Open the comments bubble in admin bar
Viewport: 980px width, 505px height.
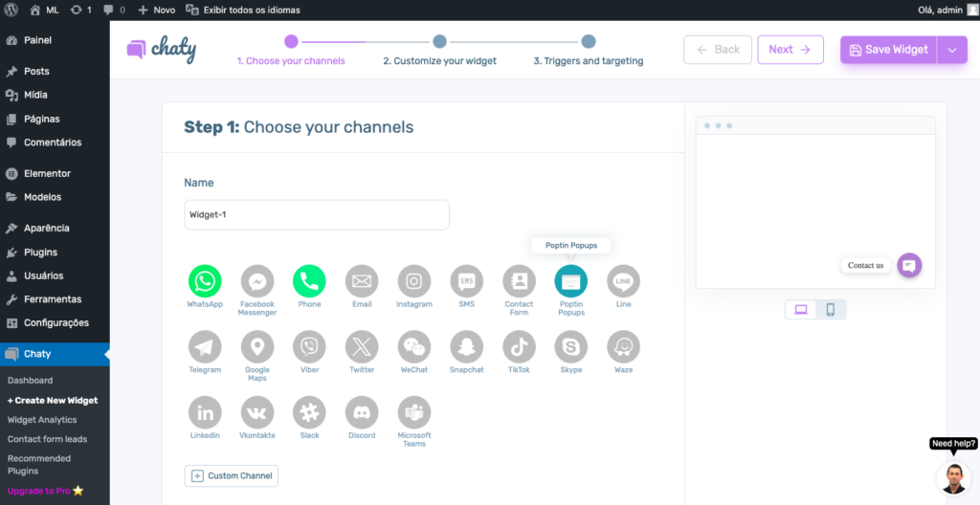tap(114, 10)
